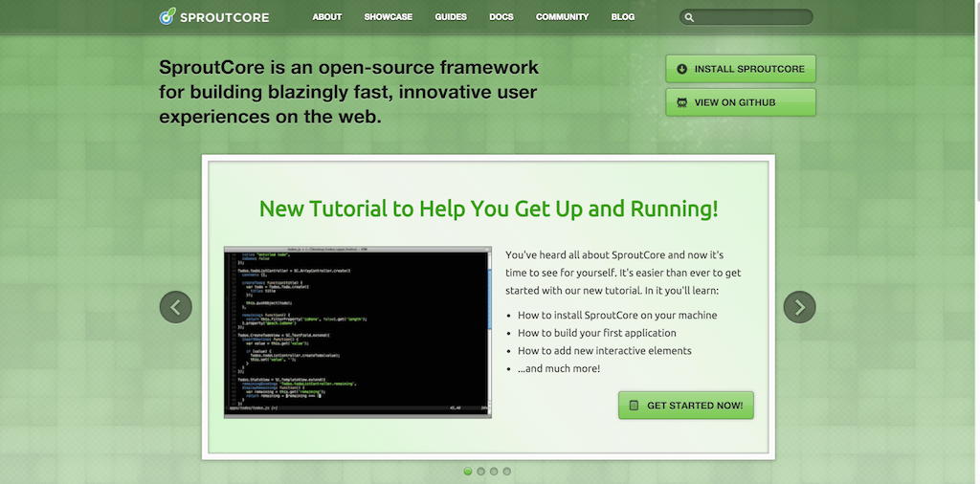Click the code editor screenshot thumbnail

pyautogui.click(x=358, y=332)
